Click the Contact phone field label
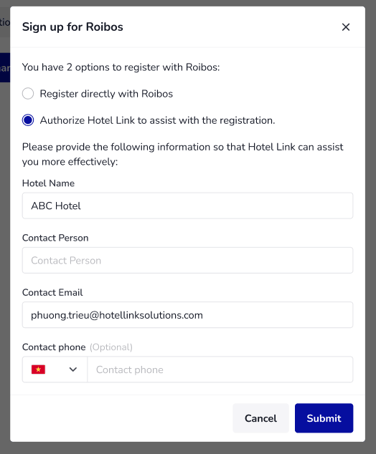Screen dimensions: 376x454 54,347
